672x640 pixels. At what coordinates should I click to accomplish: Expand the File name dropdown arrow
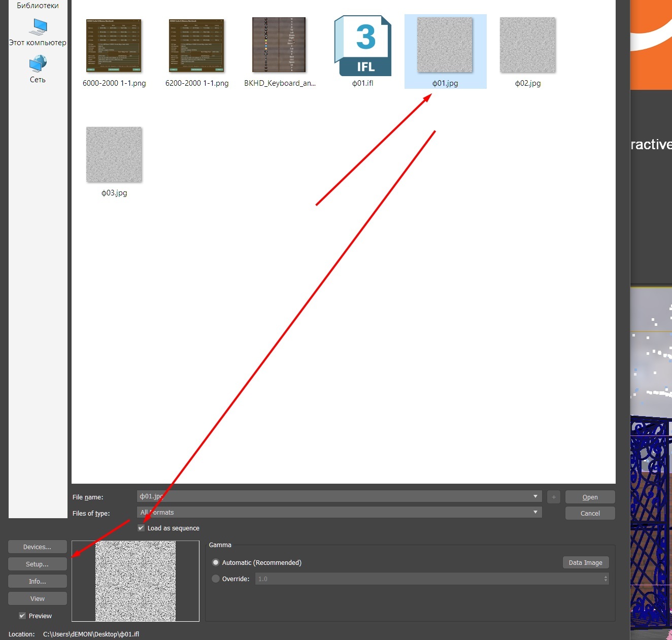click(x=535, y=496)
